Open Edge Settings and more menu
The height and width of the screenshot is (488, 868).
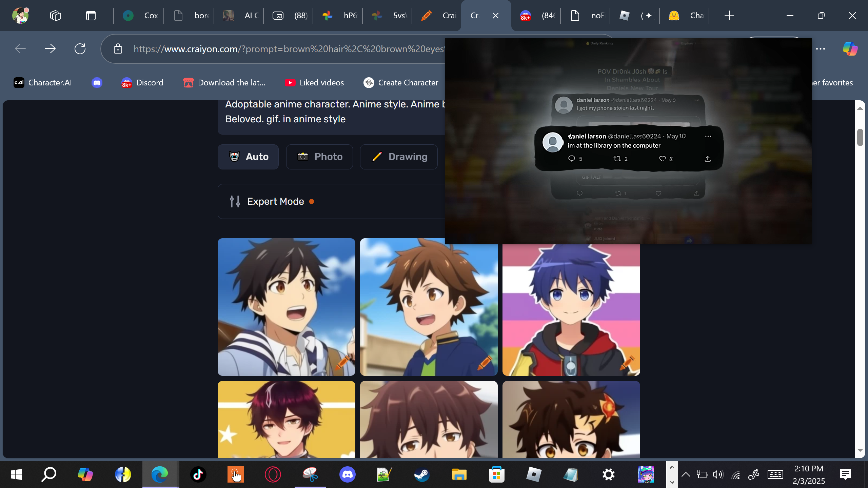tap(821, 49)
